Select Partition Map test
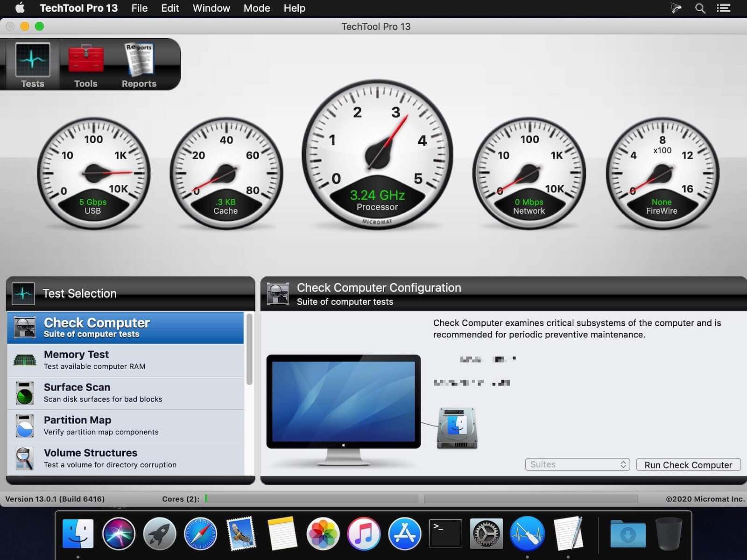Image resolution: width=747 pixels, height=560 pixels. tap(125, 426)
